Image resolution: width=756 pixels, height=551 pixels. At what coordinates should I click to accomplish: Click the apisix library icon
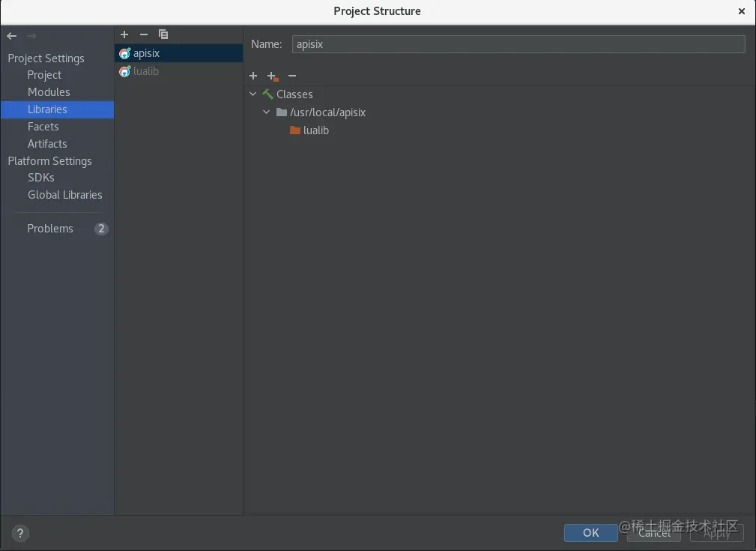click(x=125, y=53)
